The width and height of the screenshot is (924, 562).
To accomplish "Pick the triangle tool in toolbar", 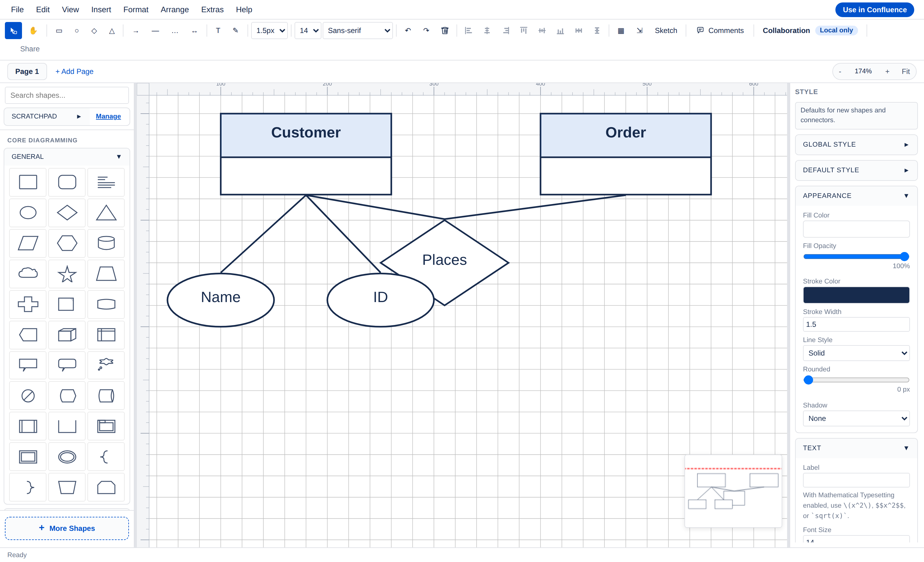I will point(112,31).
